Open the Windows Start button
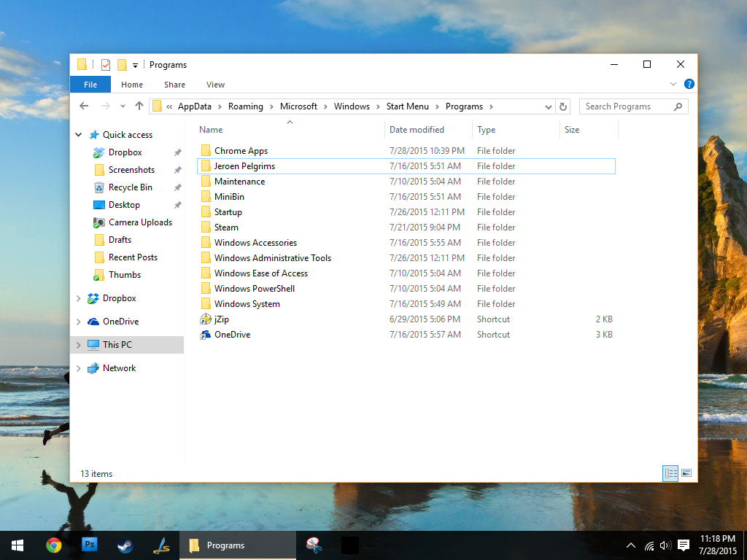 pyautogui.click(x=18, y=545)
